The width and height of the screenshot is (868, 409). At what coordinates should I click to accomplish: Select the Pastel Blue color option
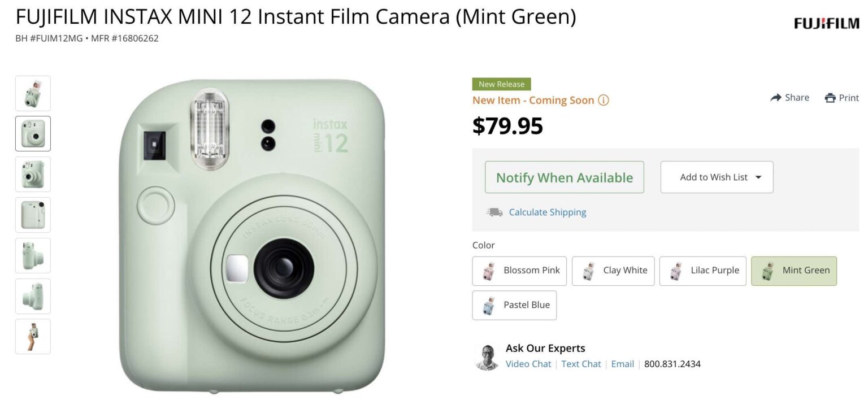coord(514,305)
